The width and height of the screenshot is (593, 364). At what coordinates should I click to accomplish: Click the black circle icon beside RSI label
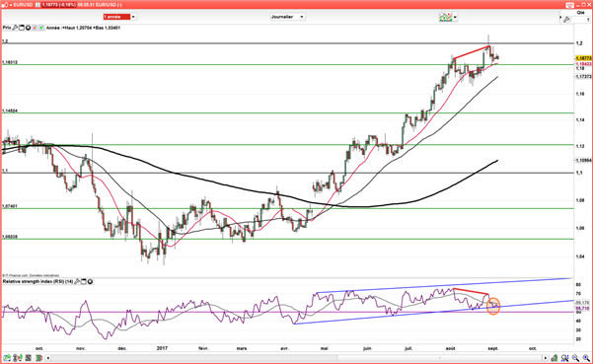coord(90,281)
